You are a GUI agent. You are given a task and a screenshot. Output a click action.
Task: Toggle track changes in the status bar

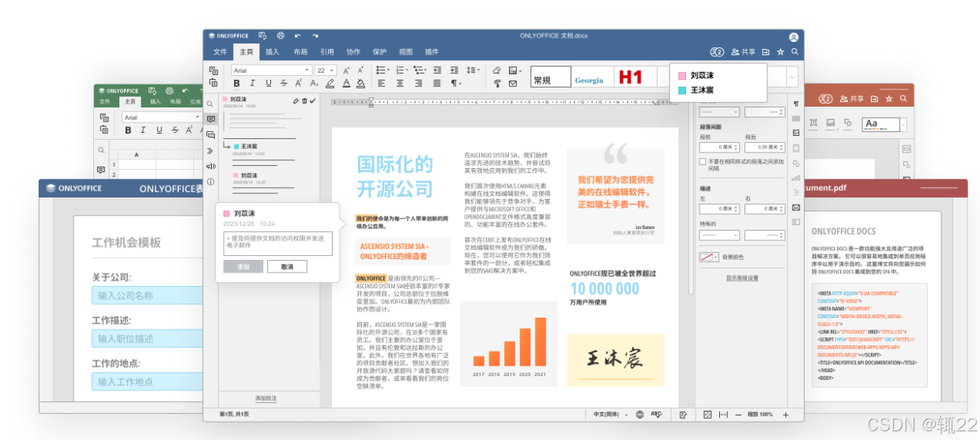click(683, 415)
